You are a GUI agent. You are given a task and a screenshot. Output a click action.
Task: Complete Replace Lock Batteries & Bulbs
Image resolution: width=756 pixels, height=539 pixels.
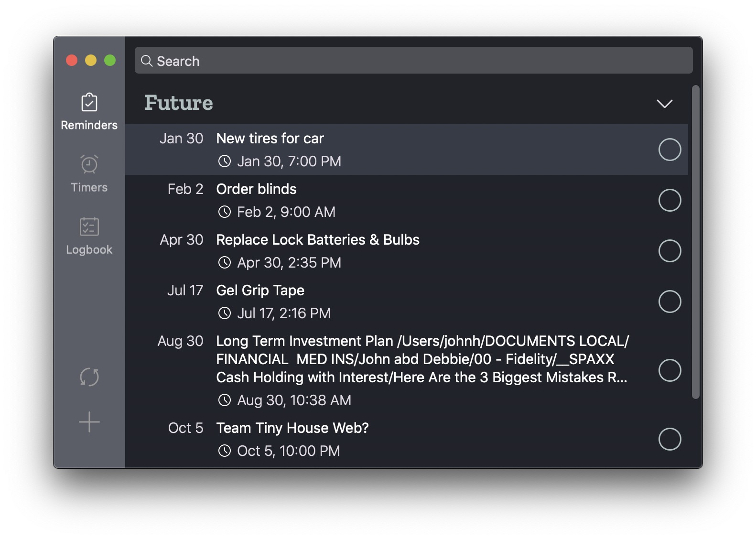670,251
